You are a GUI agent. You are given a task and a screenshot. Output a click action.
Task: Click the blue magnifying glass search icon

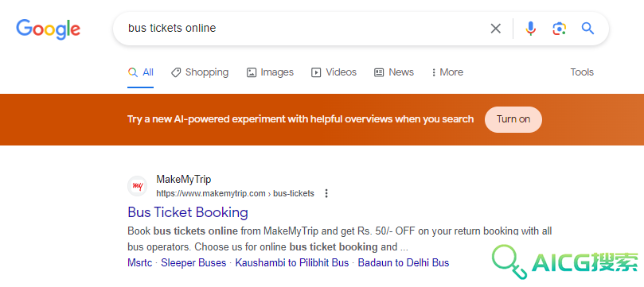pyautogui.click(x=587, y=29)
